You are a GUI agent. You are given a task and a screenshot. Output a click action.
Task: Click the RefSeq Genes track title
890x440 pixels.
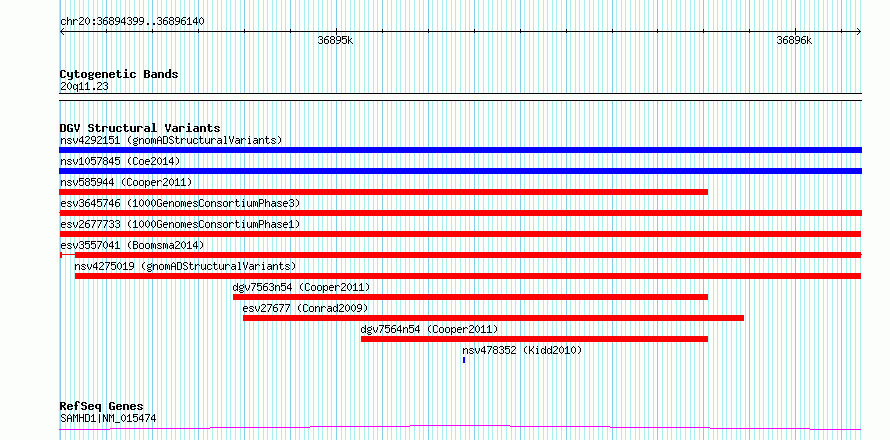102,407
